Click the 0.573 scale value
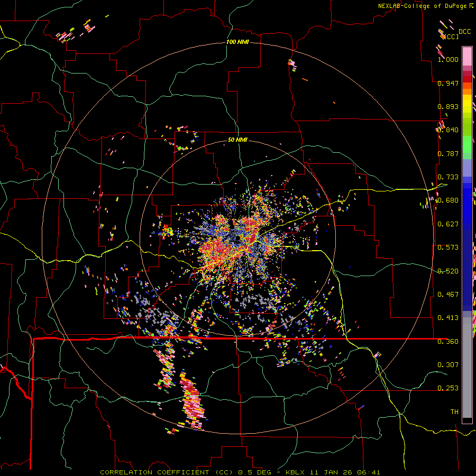This screenshot has height=476, width=476. click(448, 248)
